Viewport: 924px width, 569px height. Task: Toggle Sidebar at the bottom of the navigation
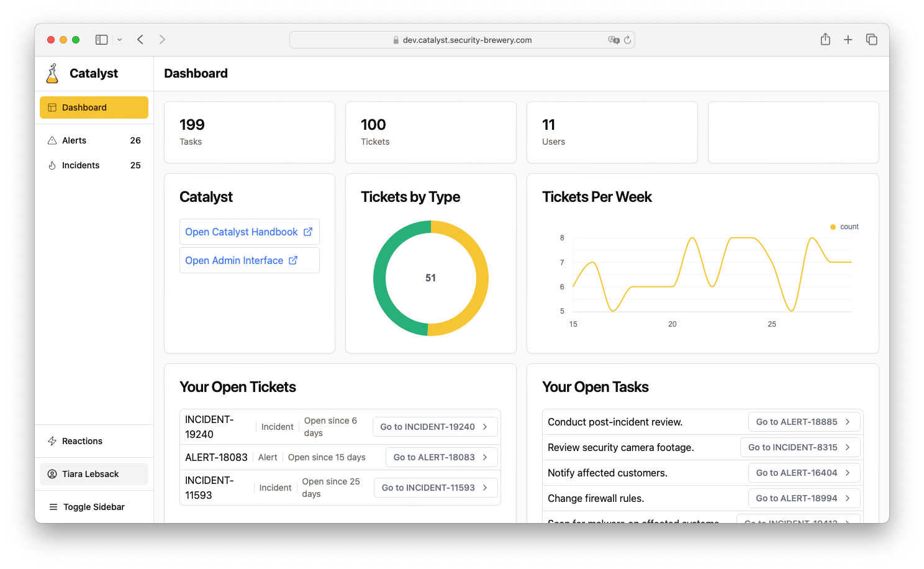(93, 506)
